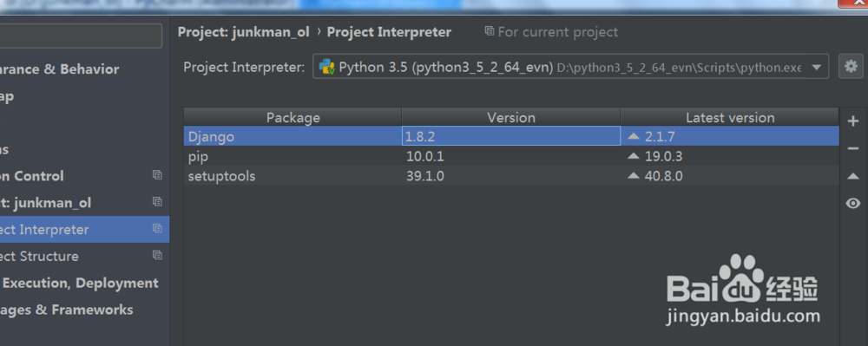Viewport: 868px width, 346px height.
Task: Click the copy icon beside Version Control item
Action: tap(157, 175)
